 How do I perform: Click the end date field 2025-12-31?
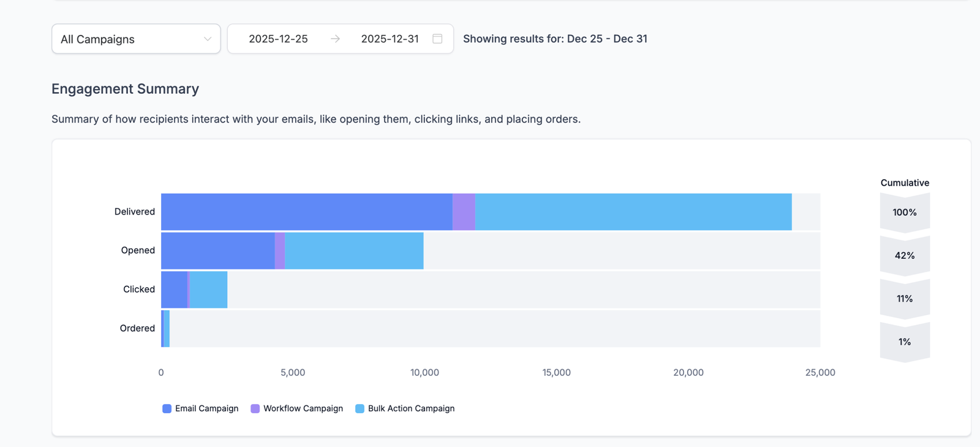click(x=390, y=39)
